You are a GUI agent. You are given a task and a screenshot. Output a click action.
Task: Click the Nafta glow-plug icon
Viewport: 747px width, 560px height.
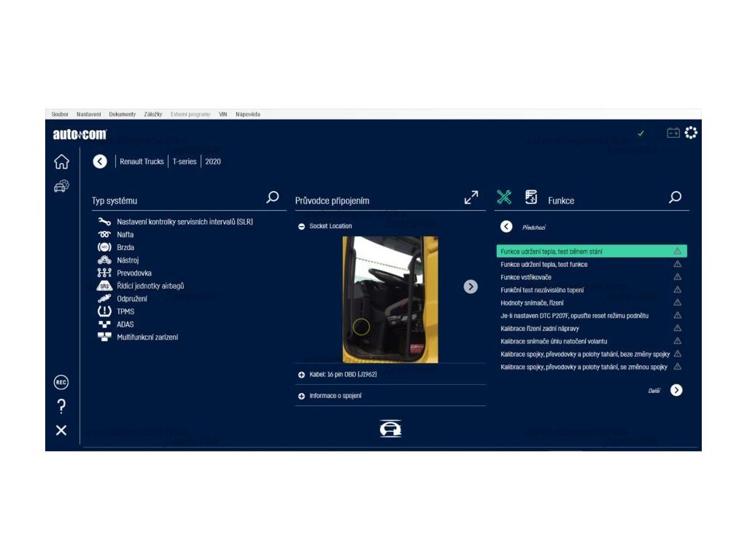pos(104,234)
